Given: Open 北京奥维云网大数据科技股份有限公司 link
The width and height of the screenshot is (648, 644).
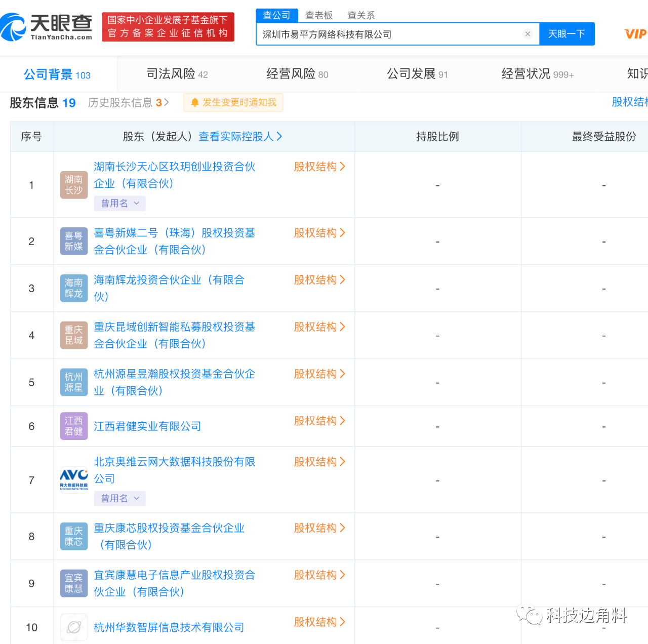Looking at the screenshot, I should pos(175,470).
